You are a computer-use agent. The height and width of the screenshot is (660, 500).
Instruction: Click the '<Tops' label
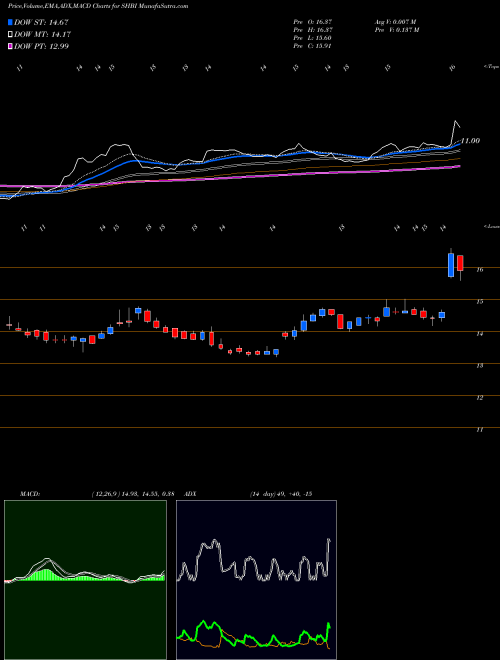click(491, 67)
